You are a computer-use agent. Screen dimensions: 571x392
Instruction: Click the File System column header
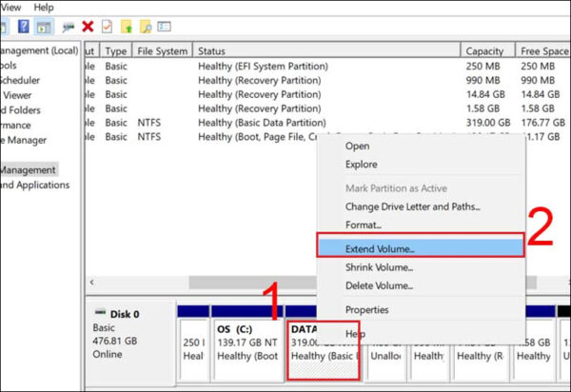(x=162, y=50)
